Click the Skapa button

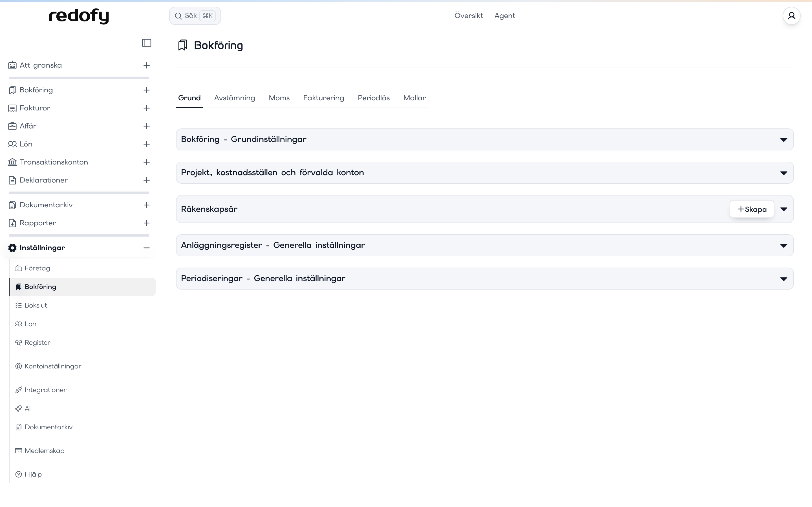pos(752,209)
